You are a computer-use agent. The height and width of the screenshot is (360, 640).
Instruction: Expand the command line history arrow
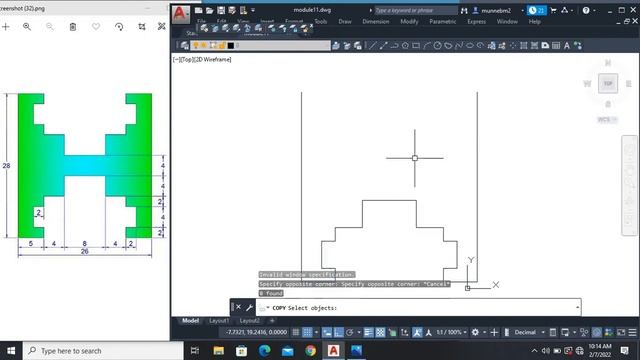(577, 307)
